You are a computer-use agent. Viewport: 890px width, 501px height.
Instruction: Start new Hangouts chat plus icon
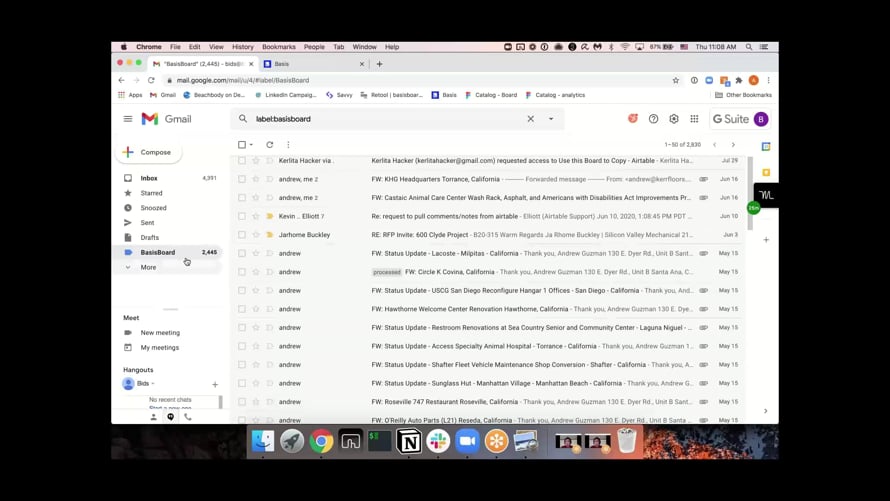pyautogui.click(x=215, y=384)
